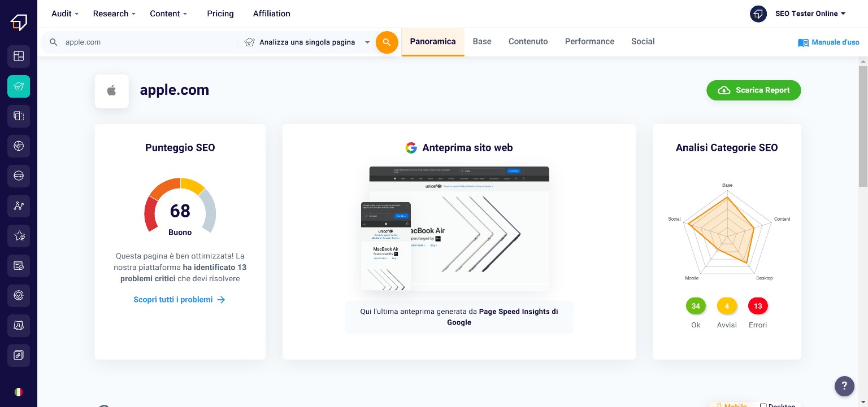Open the dashboard grid icon in the sidebar
This screenshot has height=407, width=868.
click(x=19, y=56)
